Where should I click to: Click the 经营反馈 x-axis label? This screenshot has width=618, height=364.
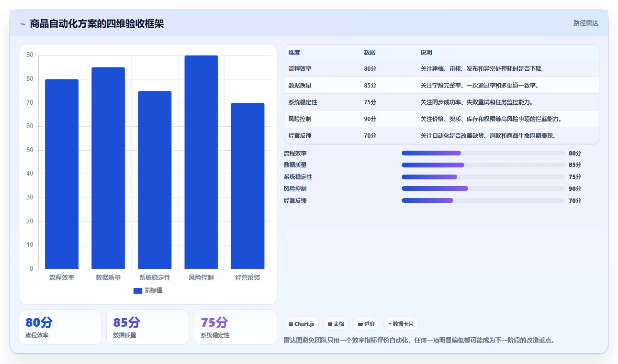pos(247,277)
